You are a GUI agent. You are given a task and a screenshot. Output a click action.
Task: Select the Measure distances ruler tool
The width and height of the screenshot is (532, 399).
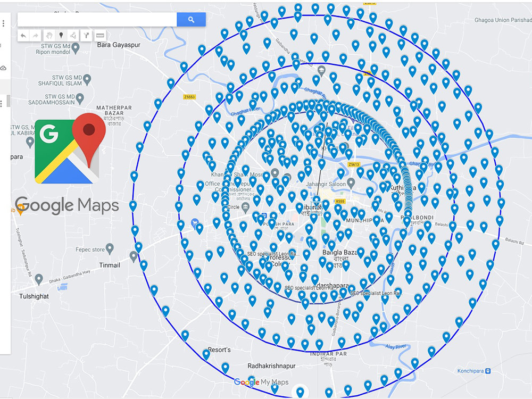pyautogui.click(x=99, y=36)
